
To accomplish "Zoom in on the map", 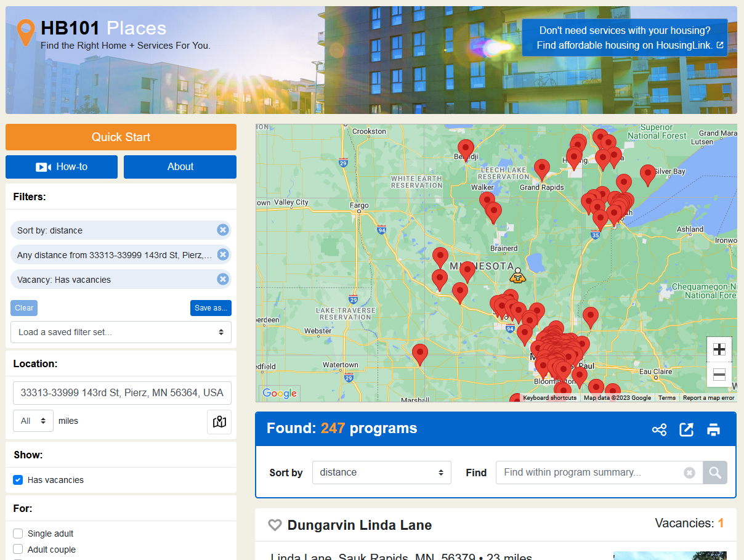I will click(719, 349).
